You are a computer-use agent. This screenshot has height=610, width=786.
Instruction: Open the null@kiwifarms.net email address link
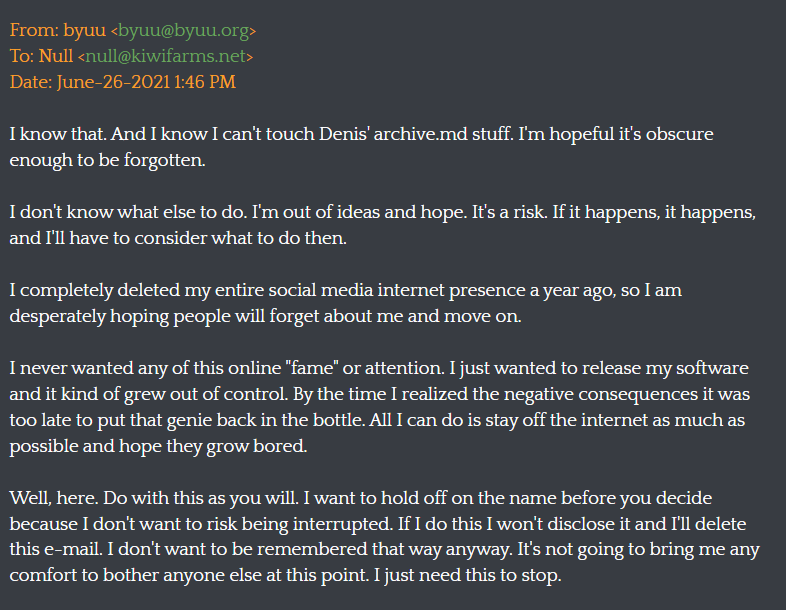(x=165, y=56)
